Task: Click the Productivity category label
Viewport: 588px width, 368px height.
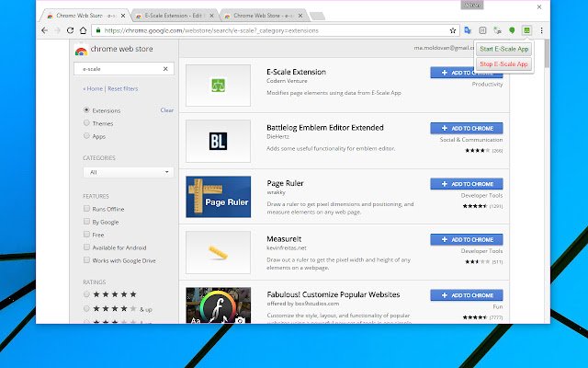Action: (x=487, y=84)
